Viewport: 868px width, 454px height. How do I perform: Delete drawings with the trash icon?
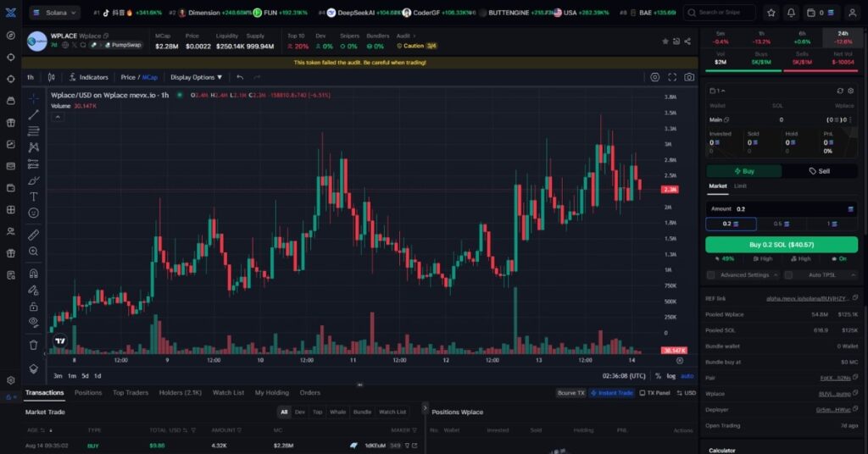tap(34, 345)
